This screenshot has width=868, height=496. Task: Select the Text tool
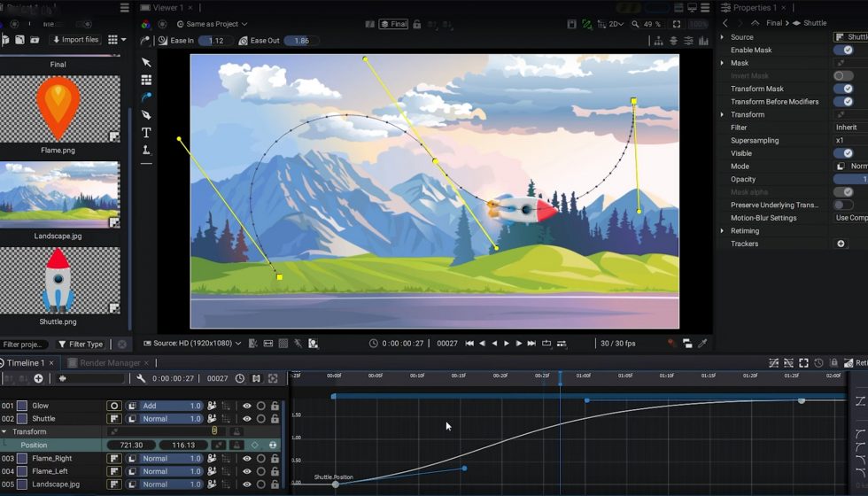pyautogui.click(x=146, y=132)
